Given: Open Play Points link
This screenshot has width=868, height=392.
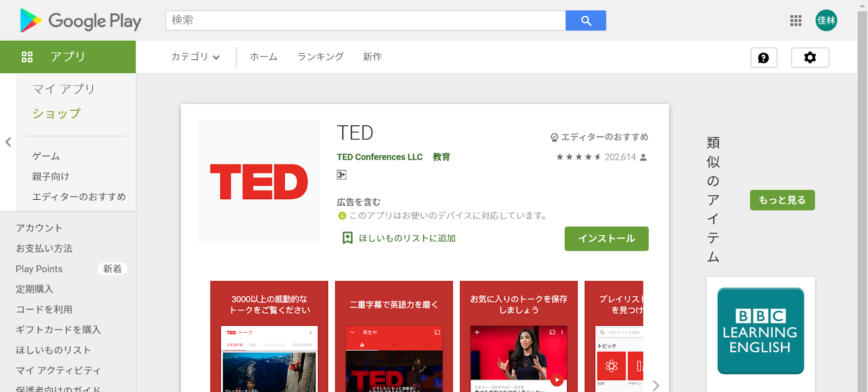Looking at the screenshot, I should (39, 269).
